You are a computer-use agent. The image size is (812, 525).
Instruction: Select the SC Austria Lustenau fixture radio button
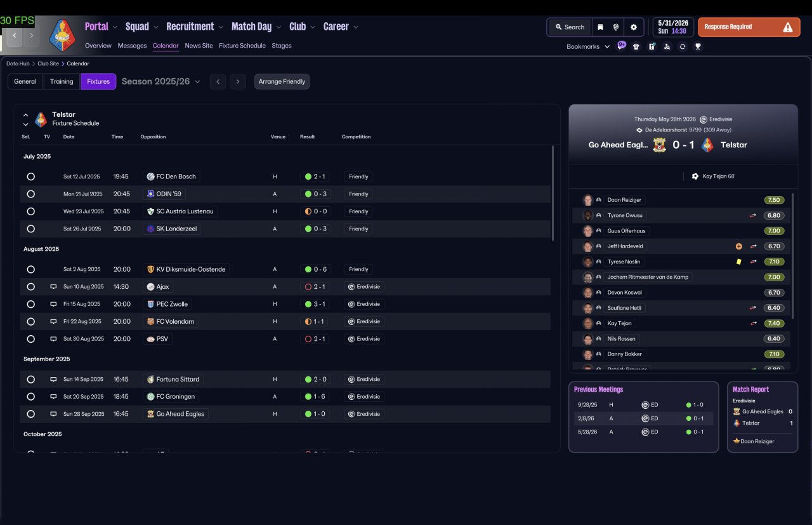click(x=30, y=211)
